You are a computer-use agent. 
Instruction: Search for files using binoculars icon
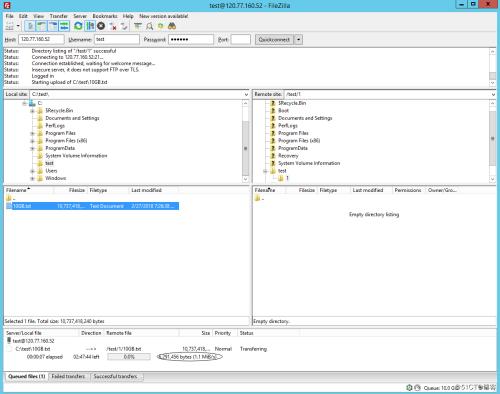coord(172,26)
